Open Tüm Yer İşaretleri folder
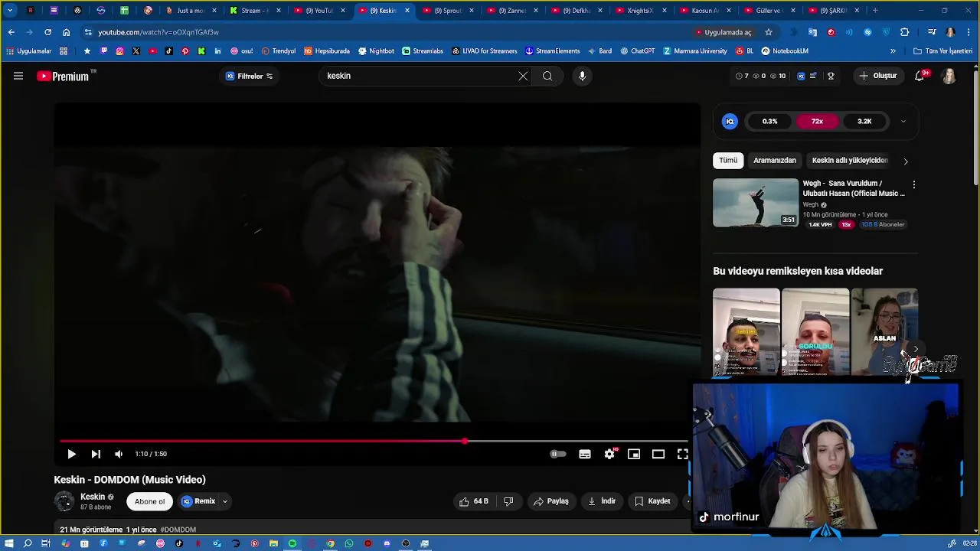 [943, 51]
